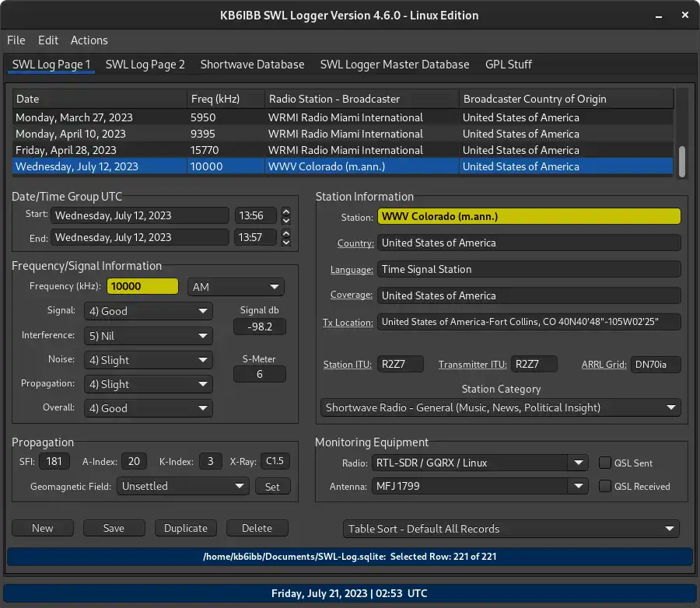This screenshot has width=700, height=608.
Task: Click the Coverage link label
Action: click(352, 295)
